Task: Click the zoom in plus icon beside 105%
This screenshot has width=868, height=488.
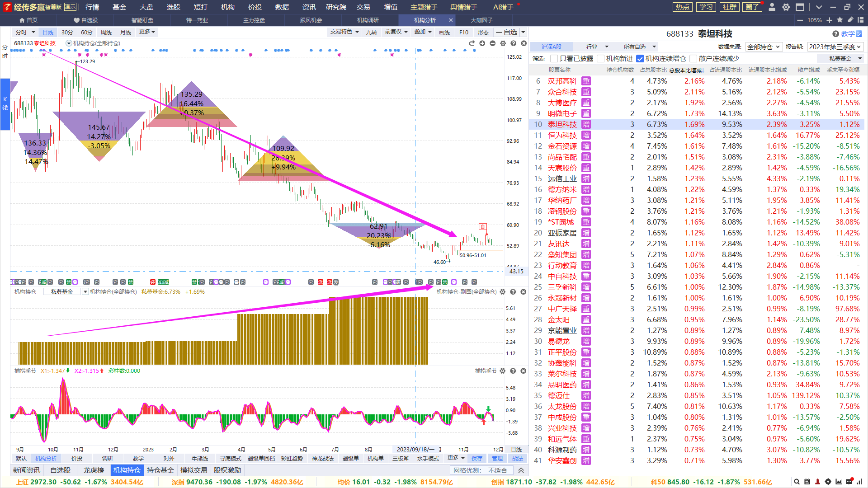Action: (829, 20)
